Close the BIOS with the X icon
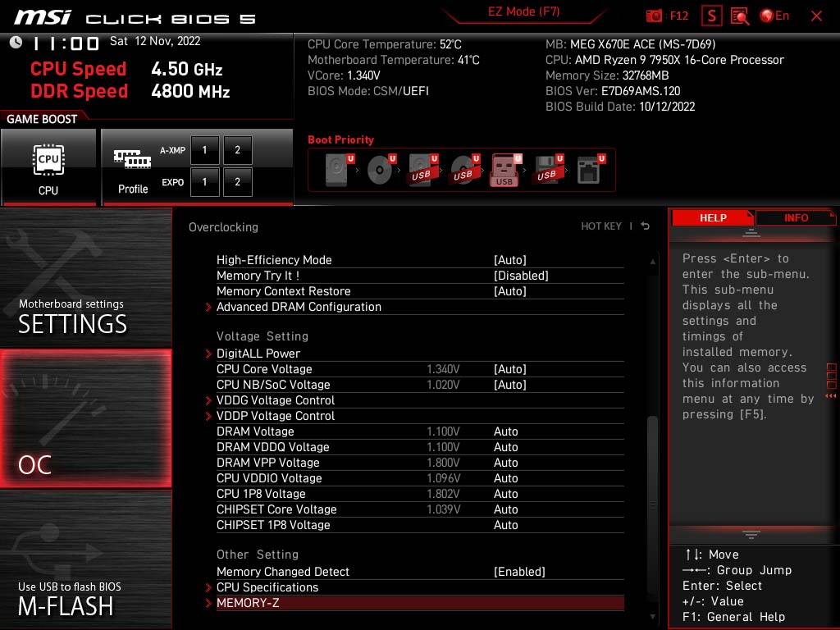The height and width of the screenshot is (630, 840). coord(816,16)
